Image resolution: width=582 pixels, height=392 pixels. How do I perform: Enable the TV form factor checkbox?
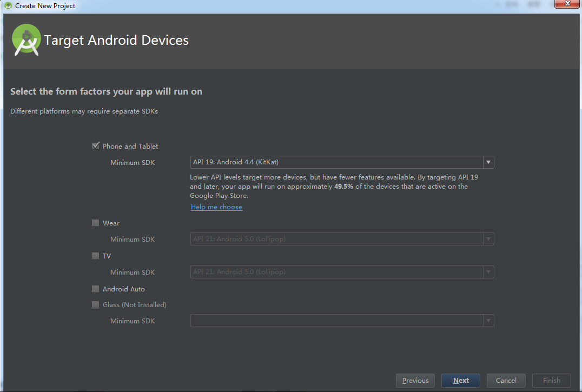[96, 256]
